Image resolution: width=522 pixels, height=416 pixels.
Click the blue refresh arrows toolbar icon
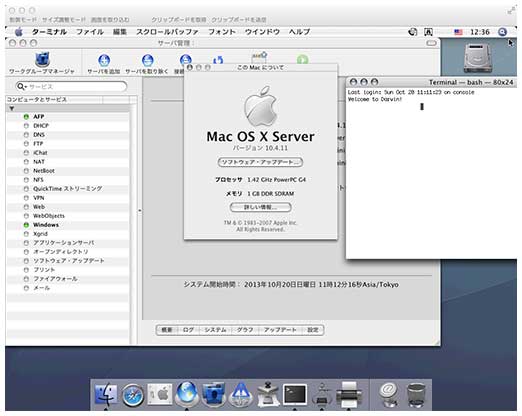(x=218, y=60)
